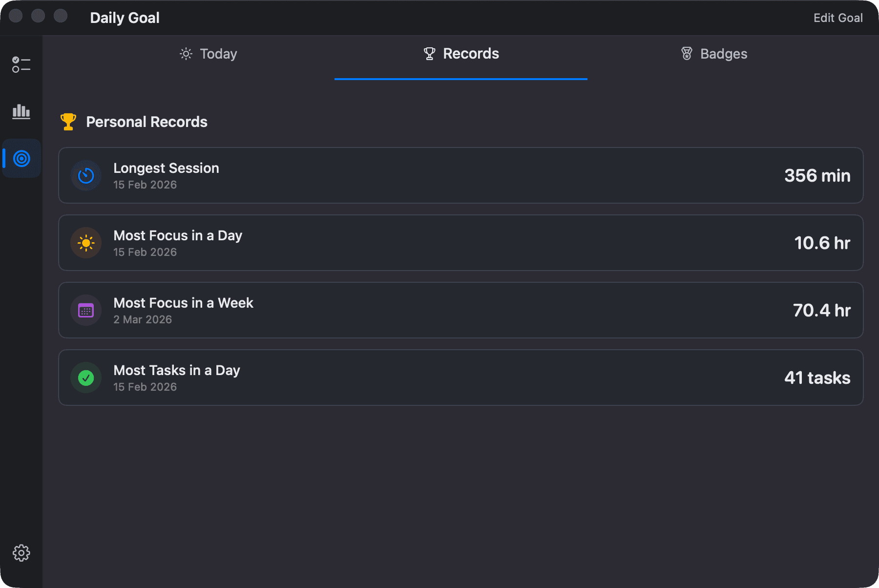Click the green checkmark icon in Most Tasks row
Screen dimensions: 879x588
tap(86, 378)
